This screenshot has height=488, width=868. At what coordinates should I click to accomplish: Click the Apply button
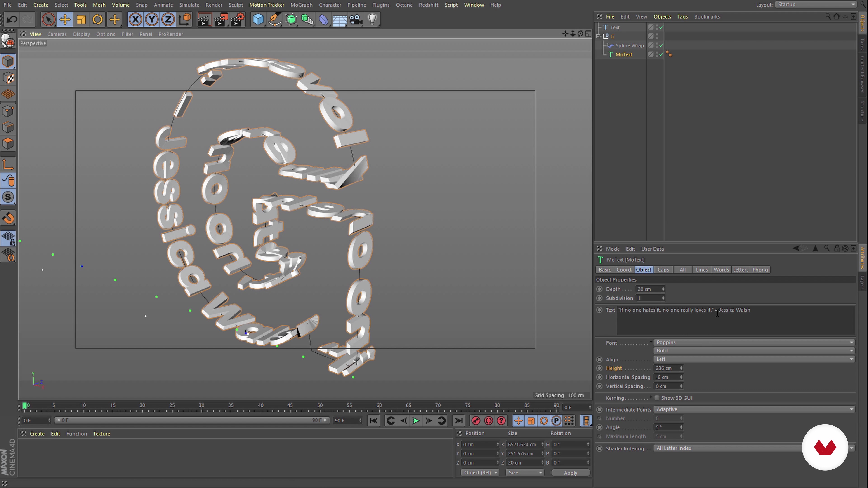click(x=571, y=473)
